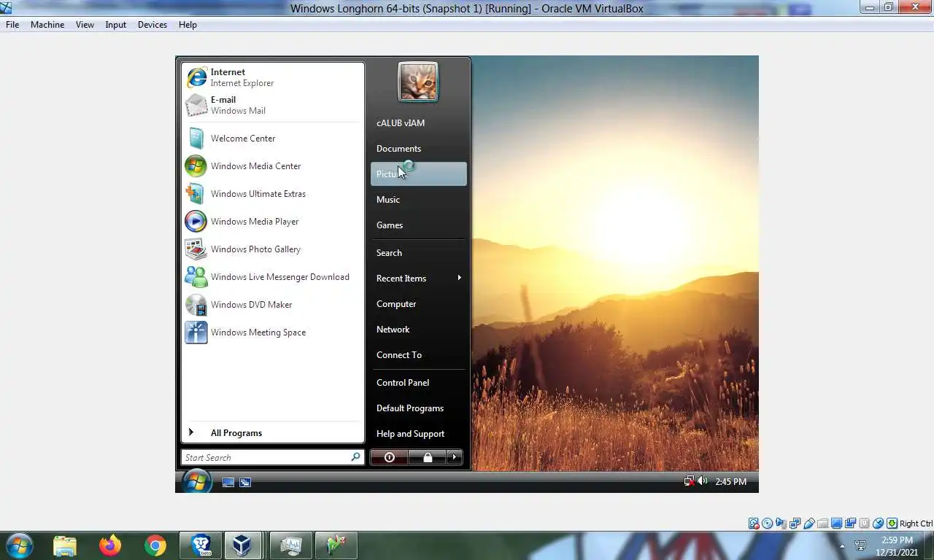
Task: Open Brave browser on host taskbar
Action: (x=201, y=545)
